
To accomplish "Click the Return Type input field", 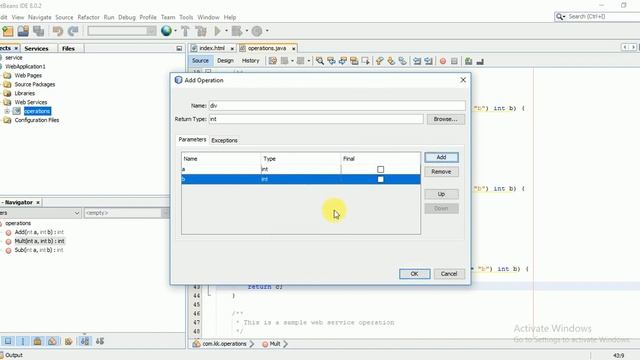I will 316,119.
